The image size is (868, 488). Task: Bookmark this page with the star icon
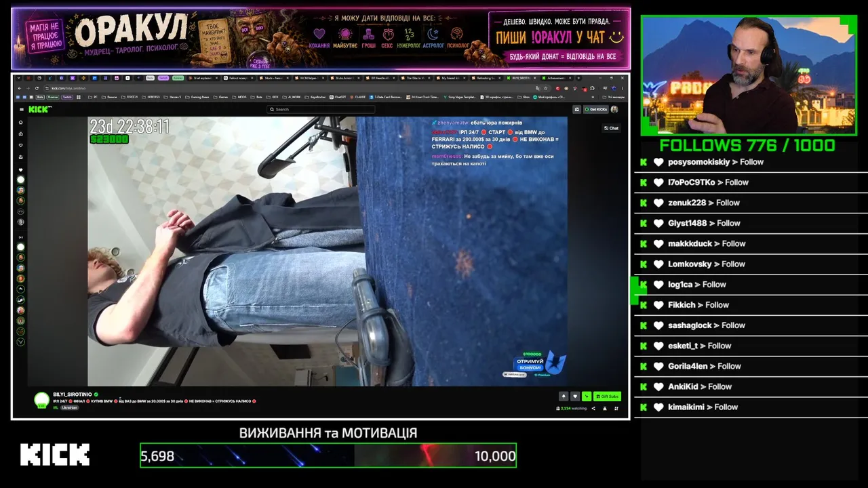click(x=545, y=88)
